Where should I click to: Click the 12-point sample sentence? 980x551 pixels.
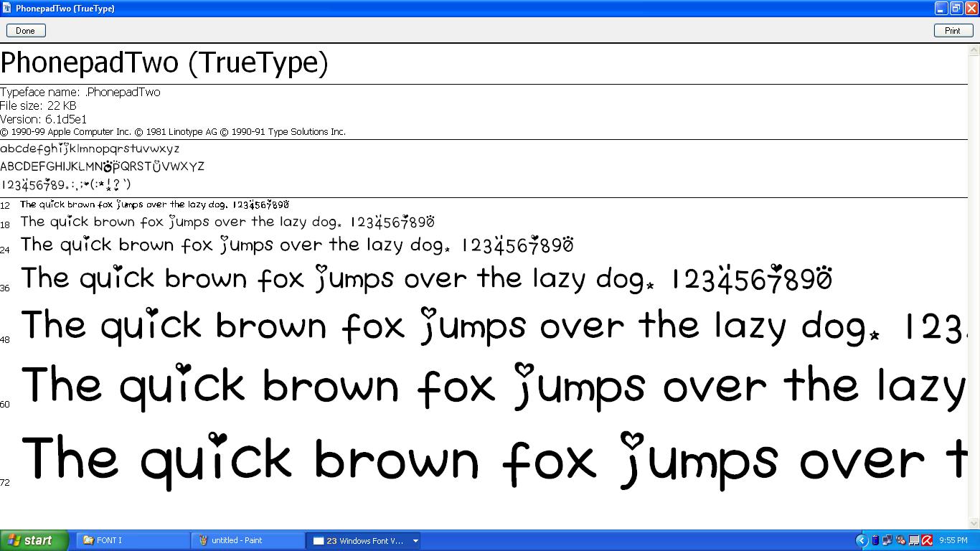pos(154,204)
